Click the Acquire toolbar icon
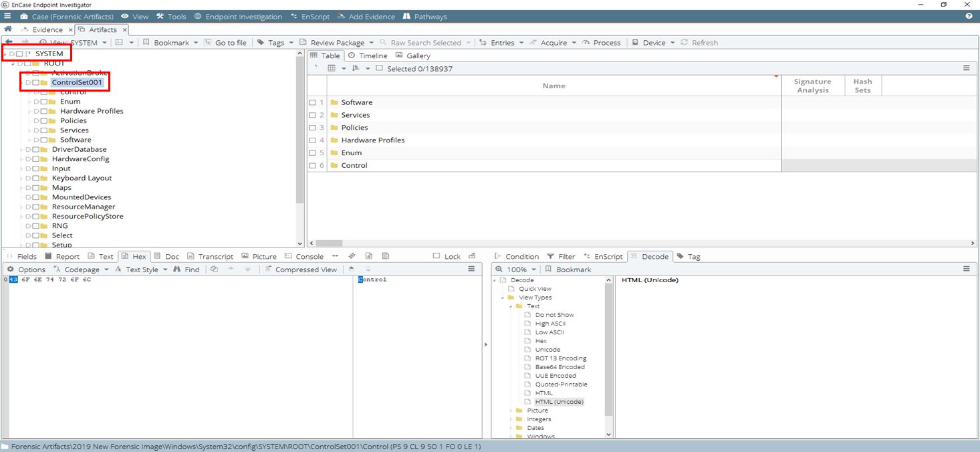This screenshot has width=980, height=452. click(x=533, y=42)
